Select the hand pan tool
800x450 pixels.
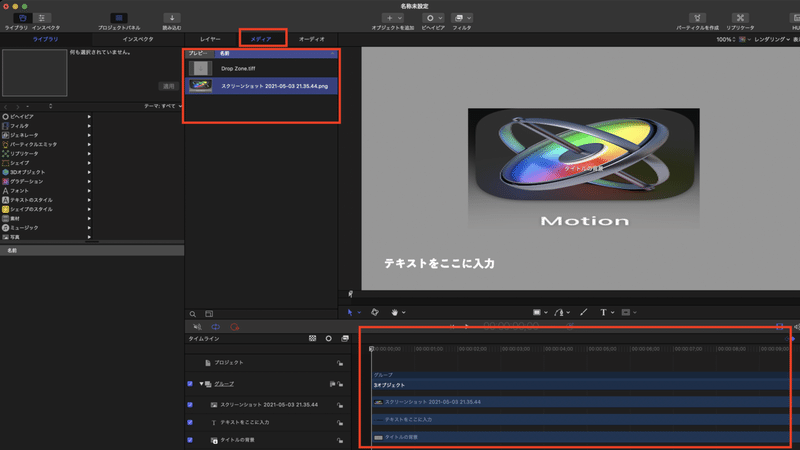pyautogui.click(x=394, y=312)
